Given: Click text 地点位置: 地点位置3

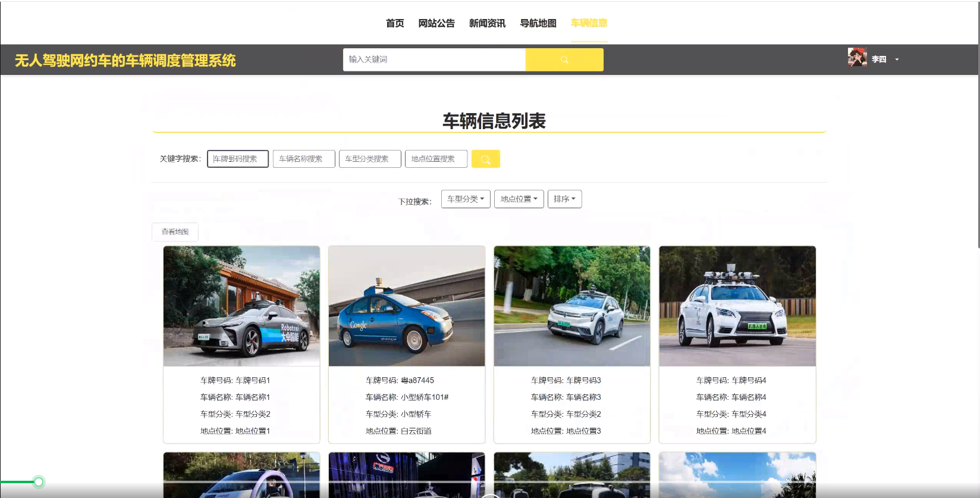Looking at the screenshot, I should pyautogui.click(x=566, y=431).
